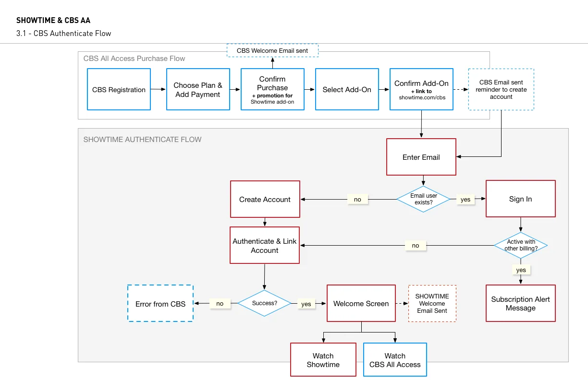
Task: Click the Subscription Alert Message box
Action: 521,303
